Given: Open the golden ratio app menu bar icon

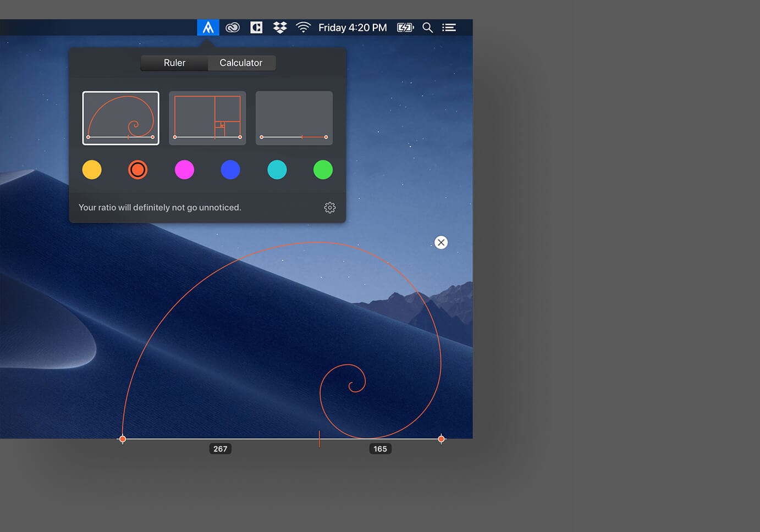Looking at the screenshot, I should coord(208,27).
